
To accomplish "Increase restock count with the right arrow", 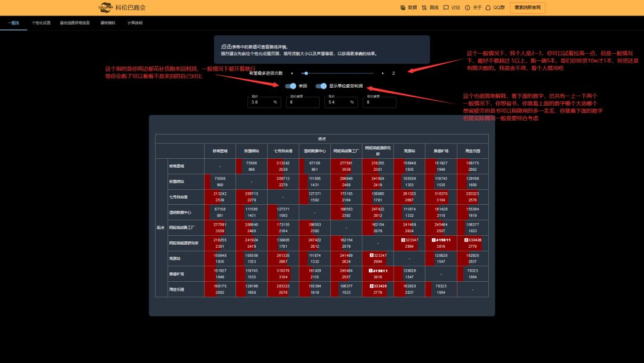I will pos(383,73).
